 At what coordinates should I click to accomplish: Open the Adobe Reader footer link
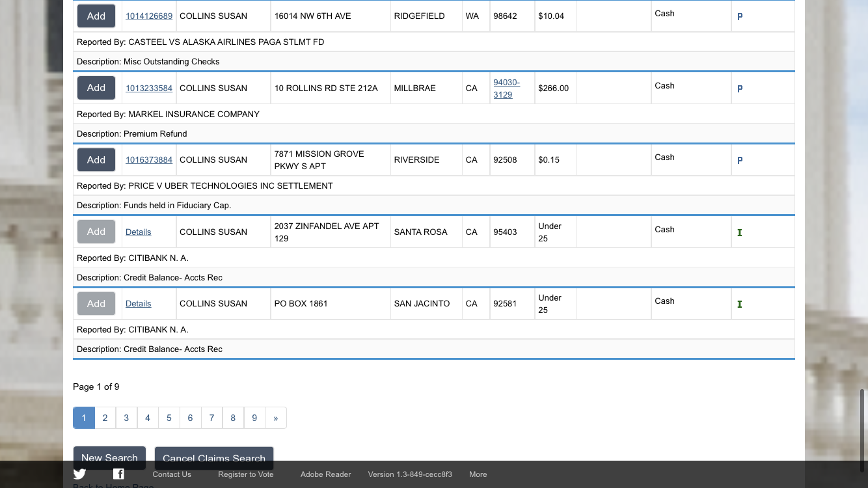(x=325, y=474)
